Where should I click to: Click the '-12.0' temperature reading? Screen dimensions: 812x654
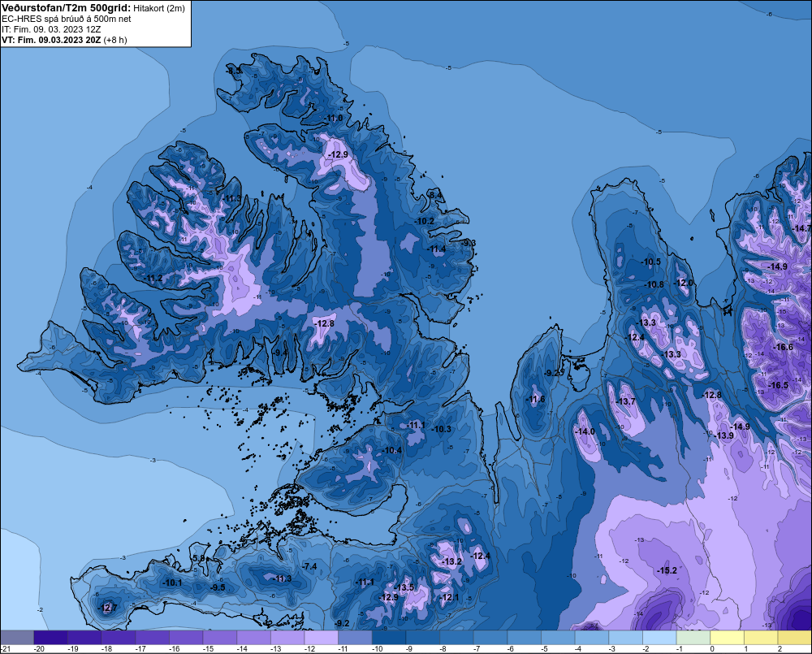click(x=683, y=283)
